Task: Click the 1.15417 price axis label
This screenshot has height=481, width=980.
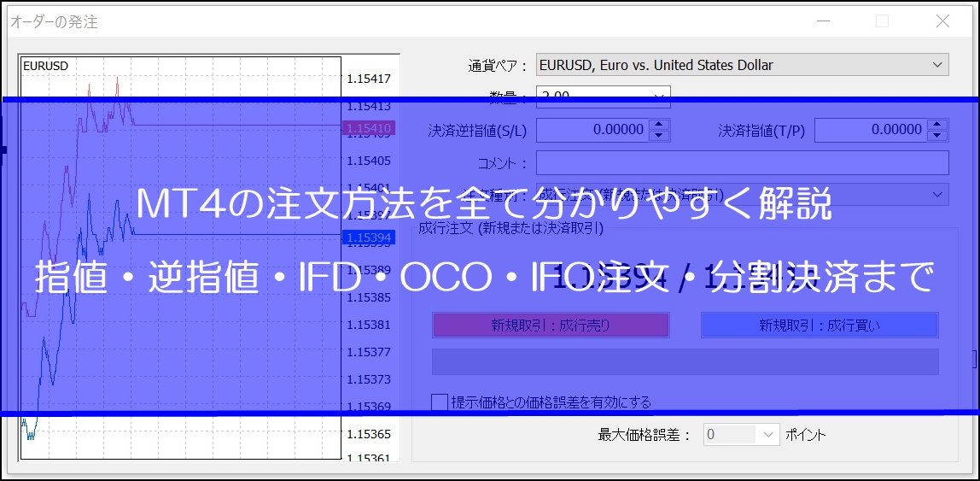Action: click(369, 79)
